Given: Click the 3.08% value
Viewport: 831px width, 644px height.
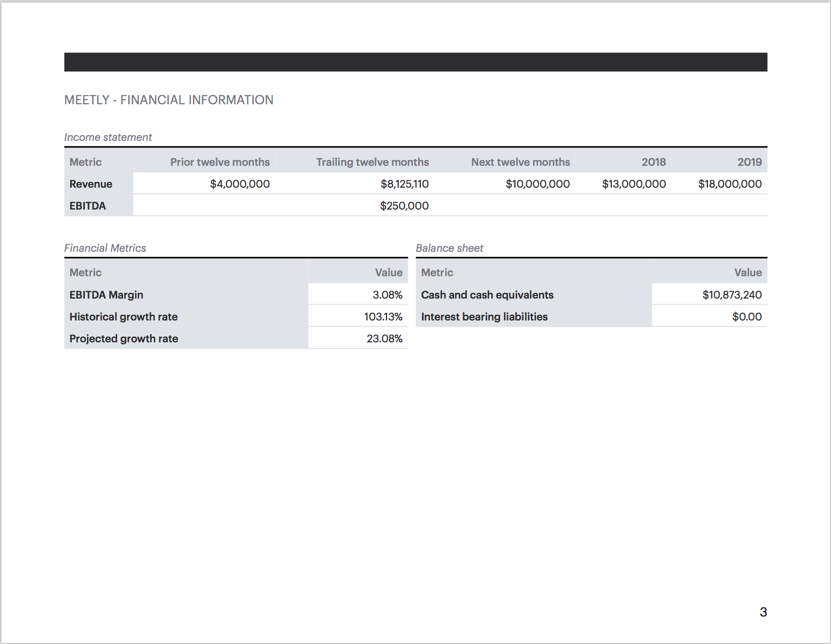Looking at the screenshot, I should (x=388, y=295).
